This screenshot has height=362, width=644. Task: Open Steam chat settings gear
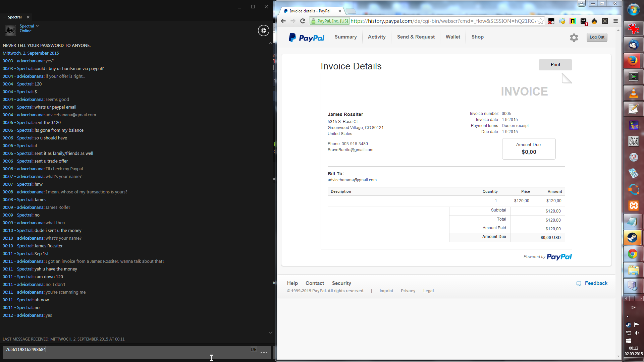[x=263, y=31]
